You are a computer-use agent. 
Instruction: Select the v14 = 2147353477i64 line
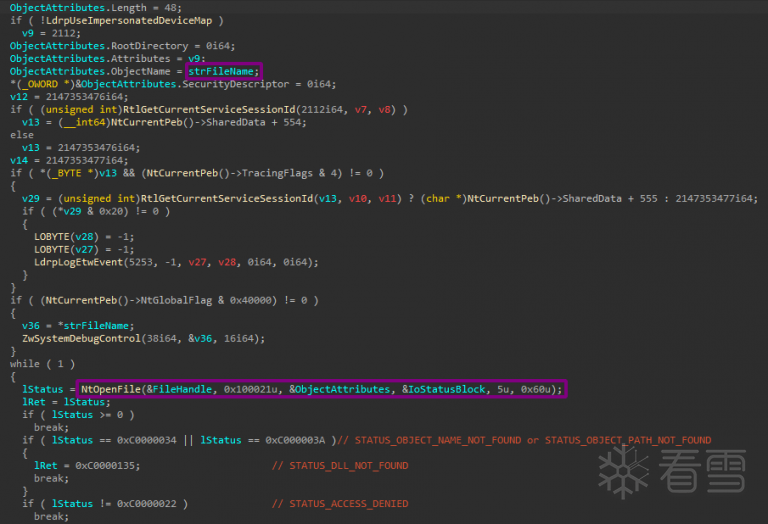point(69,161)
